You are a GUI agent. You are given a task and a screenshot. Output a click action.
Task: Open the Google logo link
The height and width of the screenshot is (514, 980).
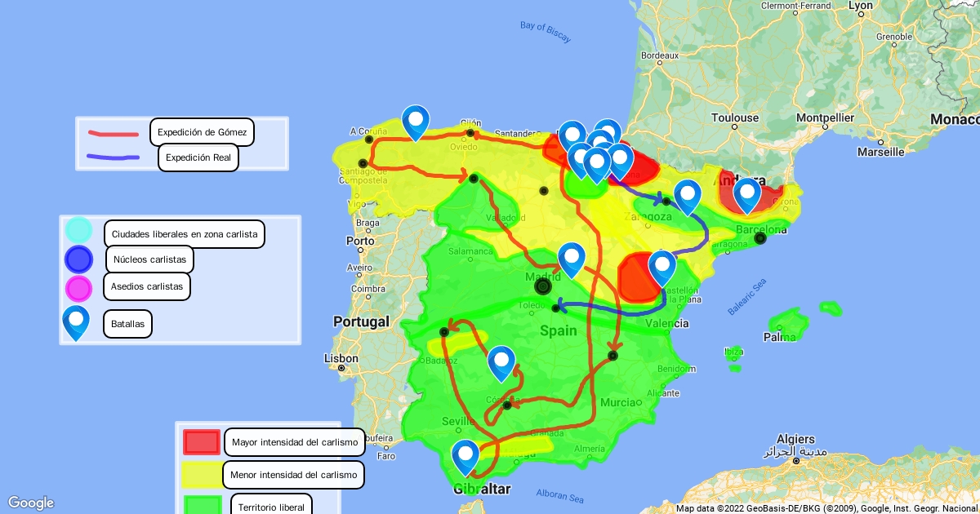30,503
